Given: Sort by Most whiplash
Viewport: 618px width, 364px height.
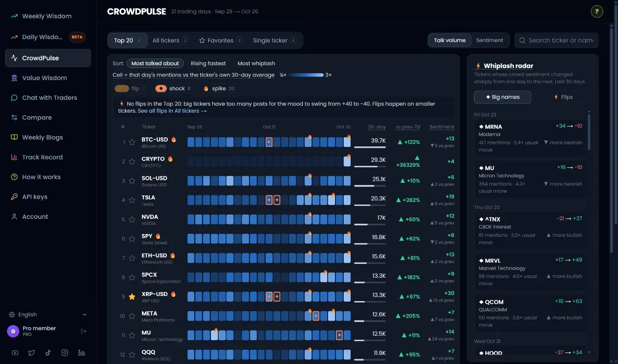Looking at the screenshot, I should [x=256, y=63].
